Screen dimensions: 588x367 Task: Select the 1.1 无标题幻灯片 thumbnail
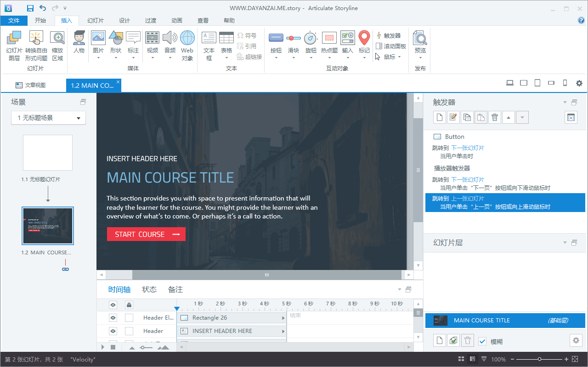click(x=48, y=153)
